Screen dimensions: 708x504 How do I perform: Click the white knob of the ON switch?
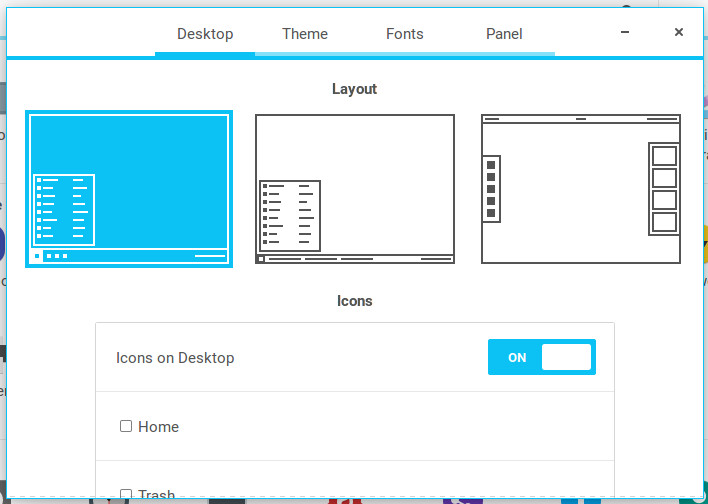[x=566, y=357]
